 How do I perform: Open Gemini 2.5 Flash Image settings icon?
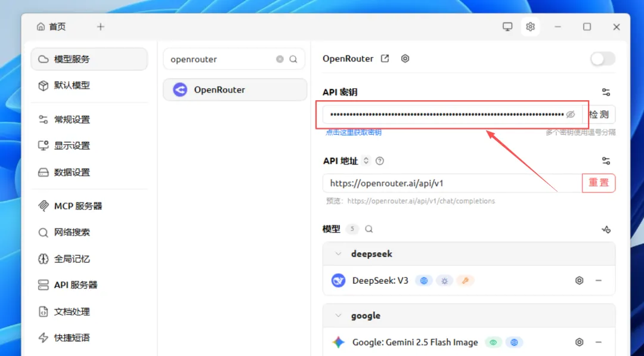point(579,342)
